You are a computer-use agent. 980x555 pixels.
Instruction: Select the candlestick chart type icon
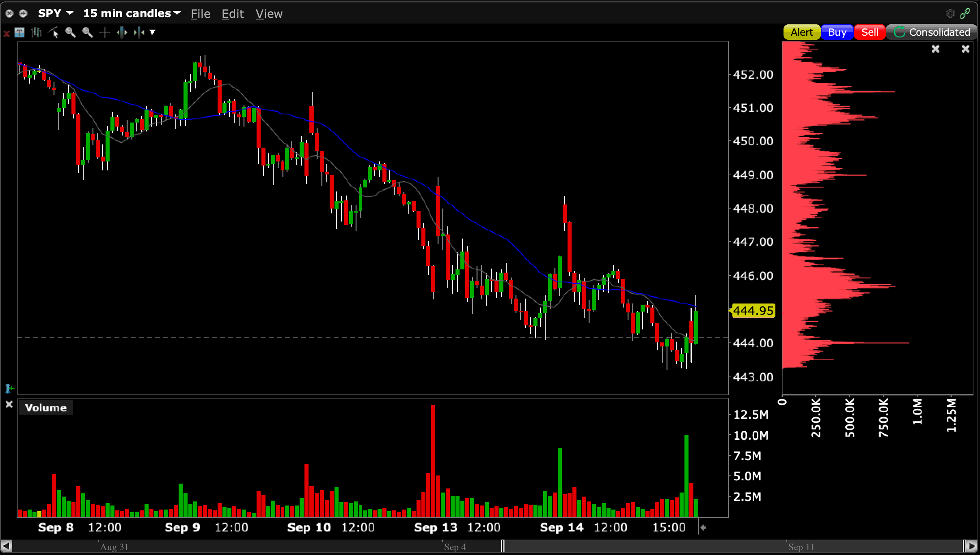[37, 32]
